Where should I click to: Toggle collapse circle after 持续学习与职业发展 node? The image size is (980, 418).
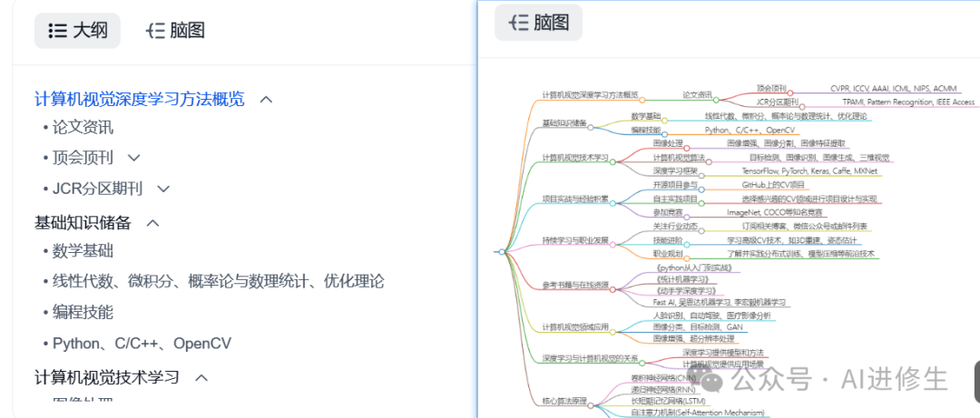coord(612,244)
